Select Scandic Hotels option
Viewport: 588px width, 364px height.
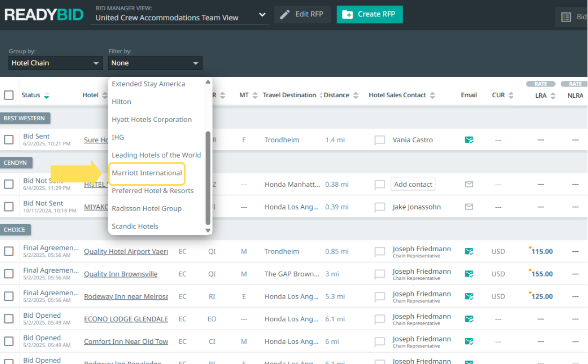[x=135, y=226]
